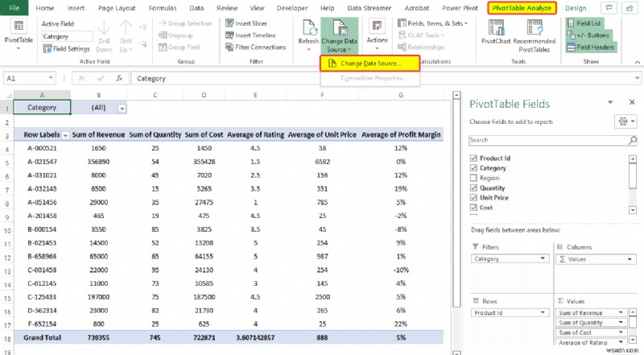Click the Drill Up arrow icon
644x355 pixels.
coord(126,28)
